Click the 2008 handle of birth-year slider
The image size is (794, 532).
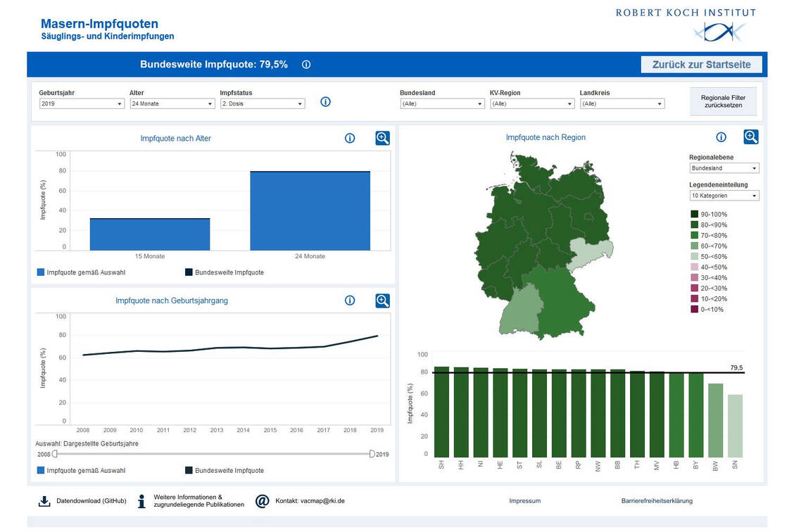click(x=55, y=454)
